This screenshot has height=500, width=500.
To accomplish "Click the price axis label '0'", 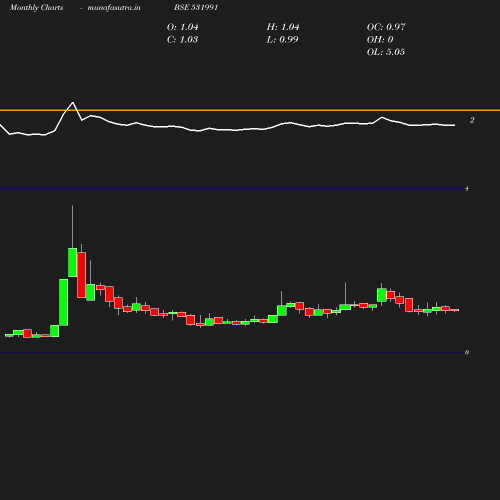I will point(467,352).
